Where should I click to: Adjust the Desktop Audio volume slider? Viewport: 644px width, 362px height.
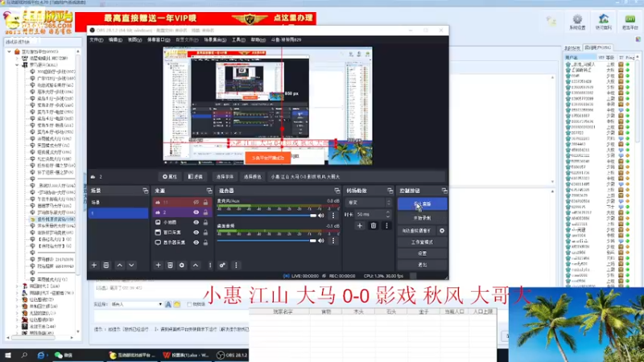[x=267, y=241]
